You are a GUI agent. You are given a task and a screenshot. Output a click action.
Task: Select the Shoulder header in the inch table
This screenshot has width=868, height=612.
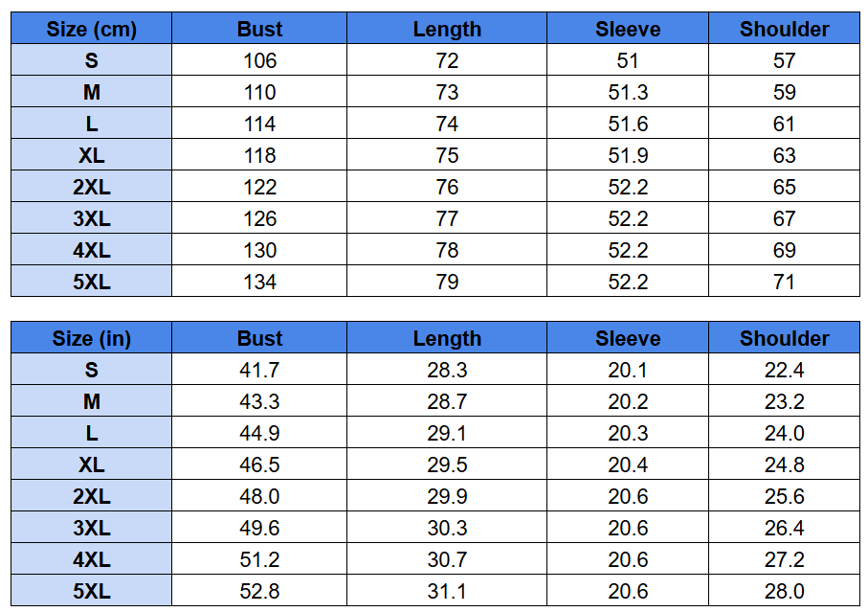pyautogui.click(x=784, y=338)
